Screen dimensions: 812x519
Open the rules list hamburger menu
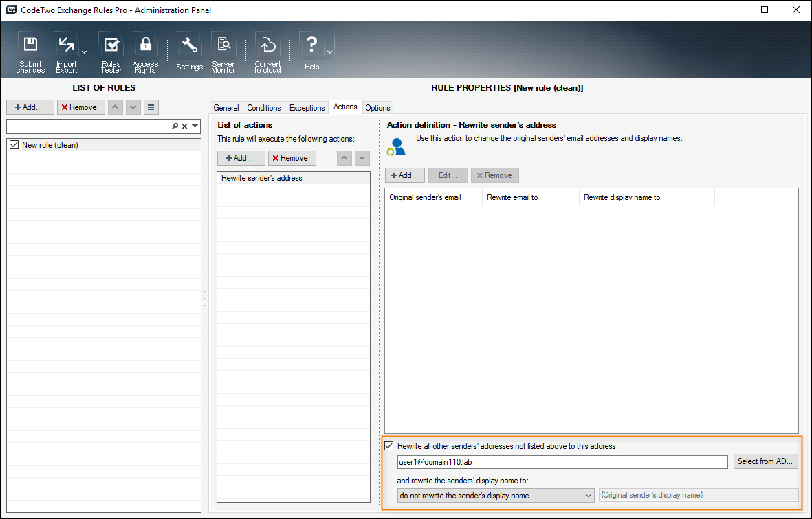click(151, 107)
